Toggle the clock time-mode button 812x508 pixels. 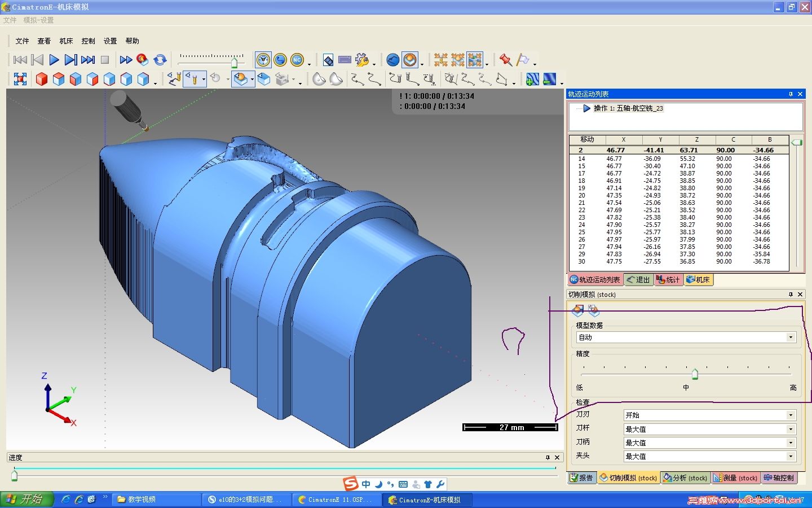263,60
